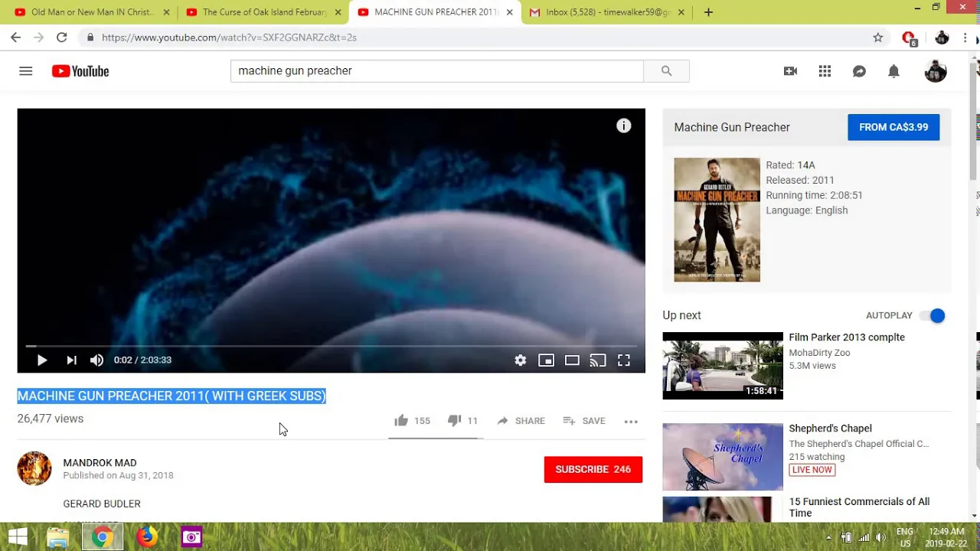Go to YouTube home via logo

click(80, 71)
